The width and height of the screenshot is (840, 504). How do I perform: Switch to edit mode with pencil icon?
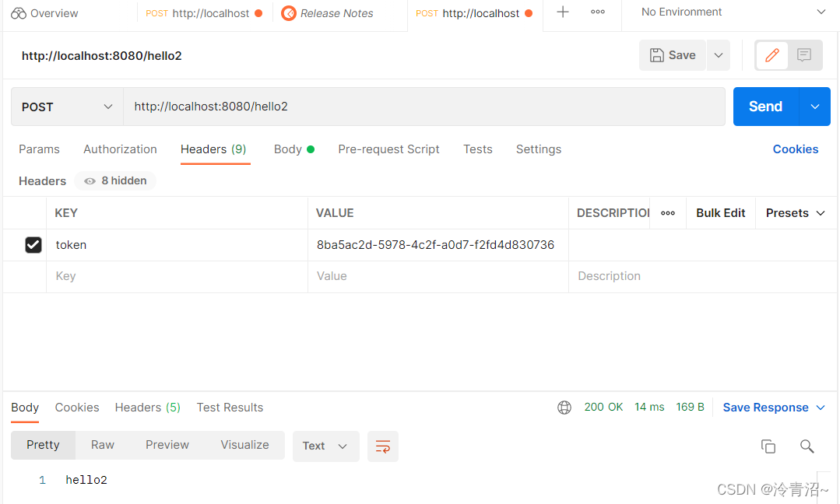[x=772, y=55]
